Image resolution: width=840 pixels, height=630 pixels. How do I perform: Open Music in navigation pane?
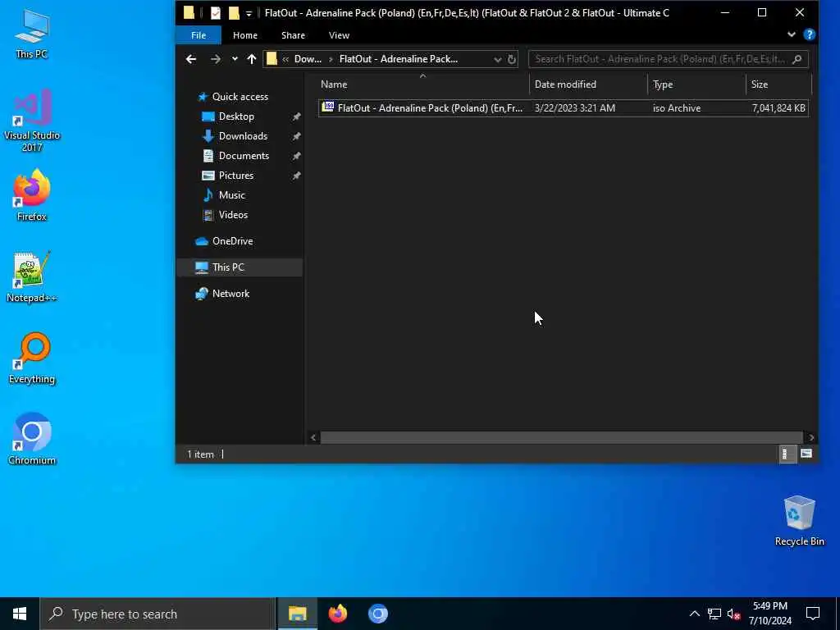coord(231,195)
